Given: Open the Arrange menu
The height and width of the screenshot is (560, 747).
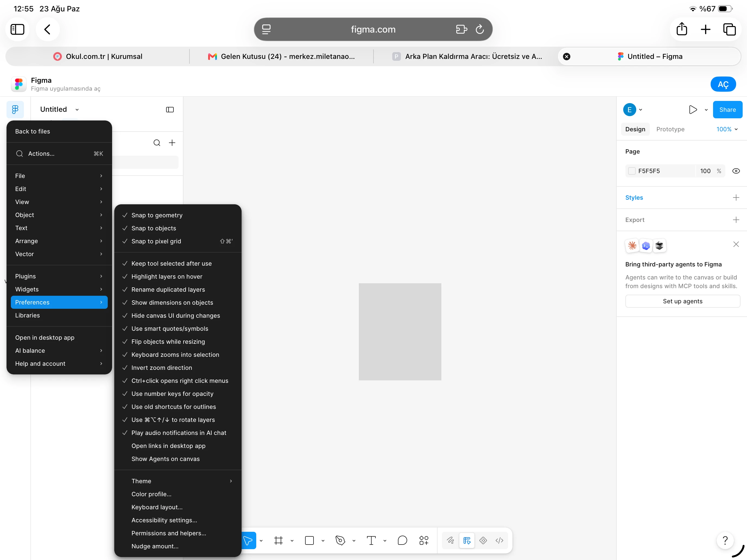Looking at the screenshot, I should 59,241.
